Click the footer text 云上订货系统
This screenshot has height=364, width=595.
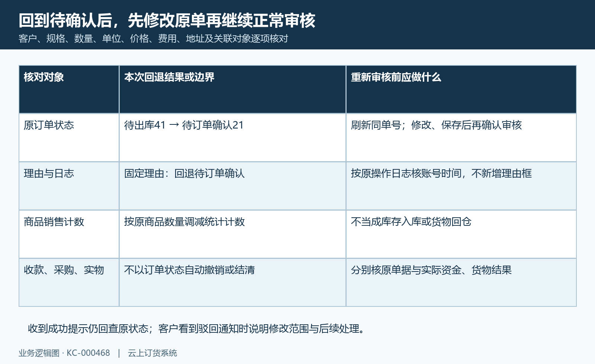152,353
